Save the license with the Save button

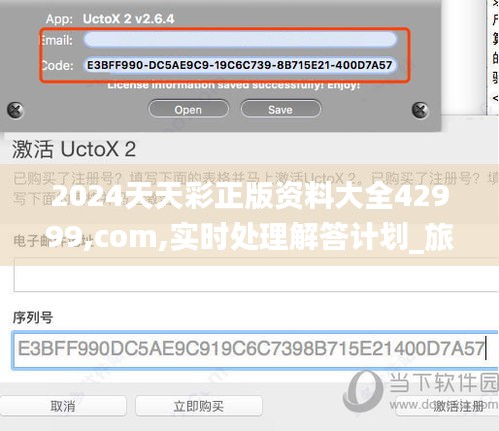pos(281,109)
